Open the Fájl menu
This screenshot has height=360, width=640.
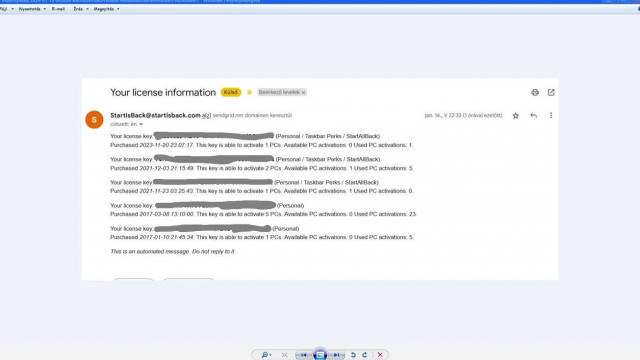point(7,9)
